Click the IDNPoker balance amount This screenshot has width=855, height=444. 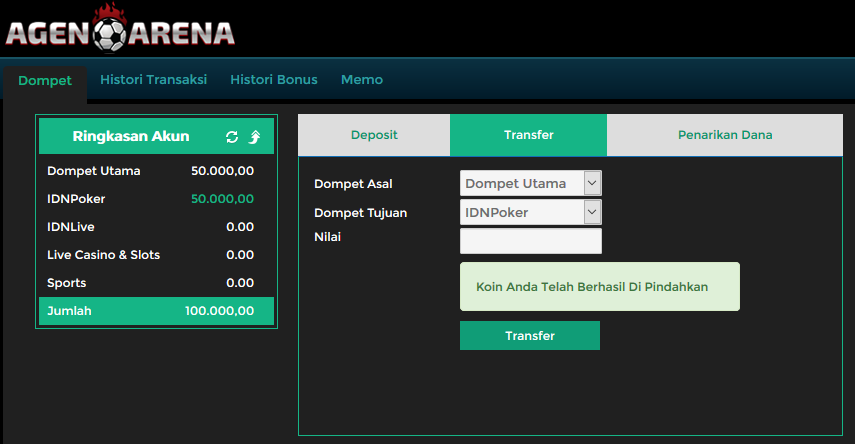coord(222,199)
